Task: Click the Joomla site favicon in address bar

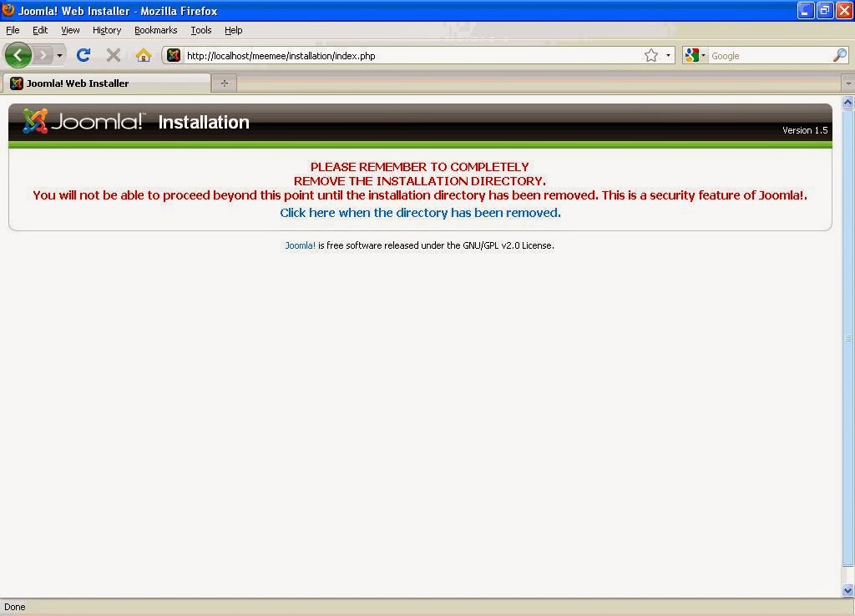Action: (174, 55)
